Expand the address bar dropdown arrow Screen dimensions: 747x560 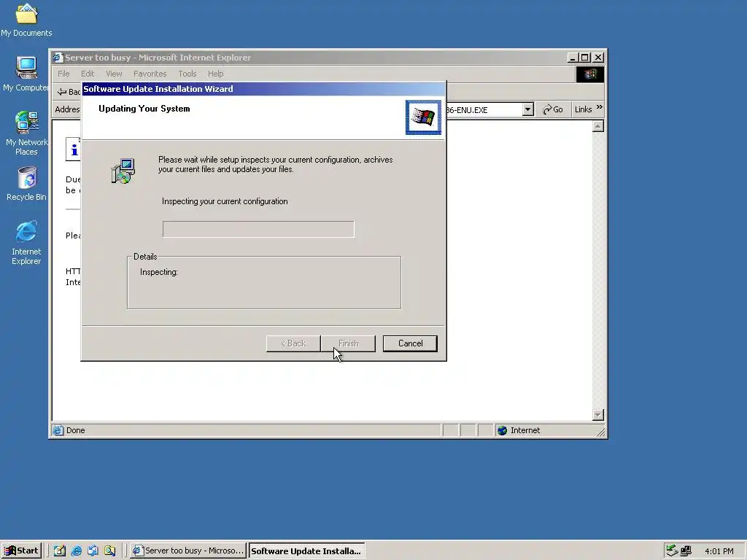(x=527, y=109)
